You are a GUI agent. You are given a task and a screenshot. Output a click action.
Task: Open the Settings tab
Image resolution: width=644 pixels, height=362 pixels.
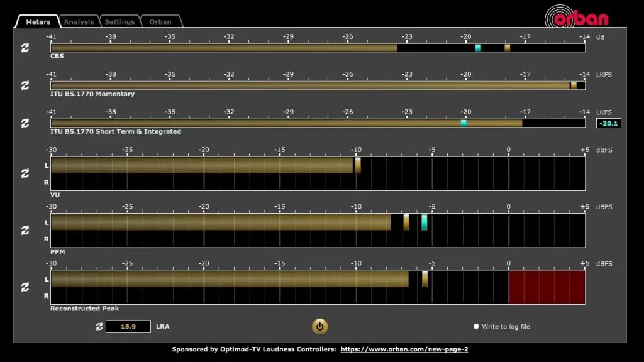click(119, 21)
